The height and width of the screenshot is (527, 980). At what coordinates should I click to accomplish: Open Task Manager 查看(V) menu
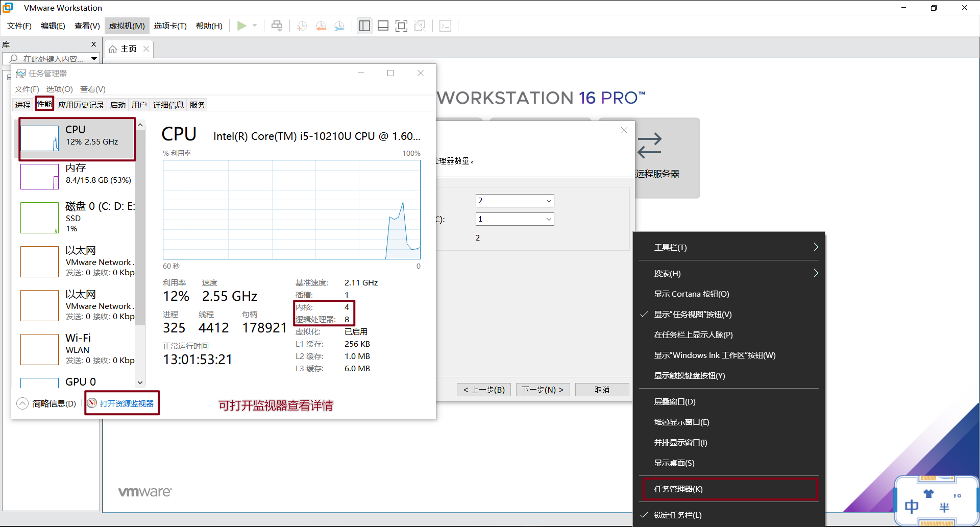92,89
